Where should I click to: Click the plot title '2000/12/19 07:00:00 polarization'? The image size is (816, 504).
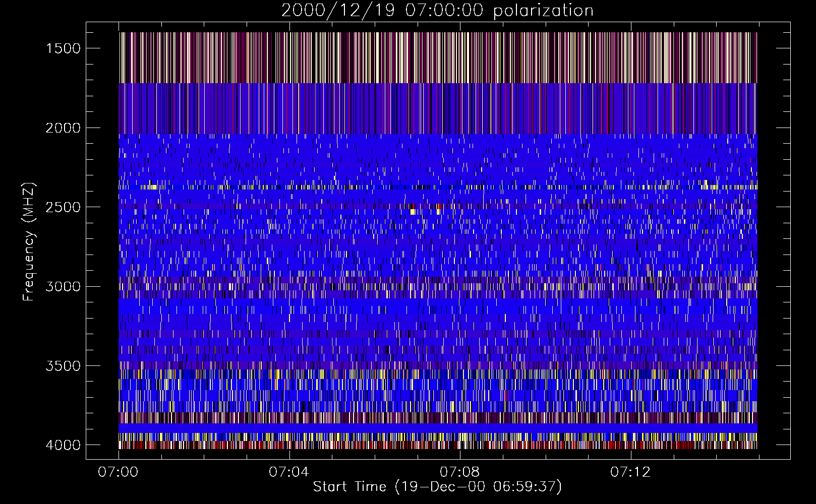tap(437, 11)
